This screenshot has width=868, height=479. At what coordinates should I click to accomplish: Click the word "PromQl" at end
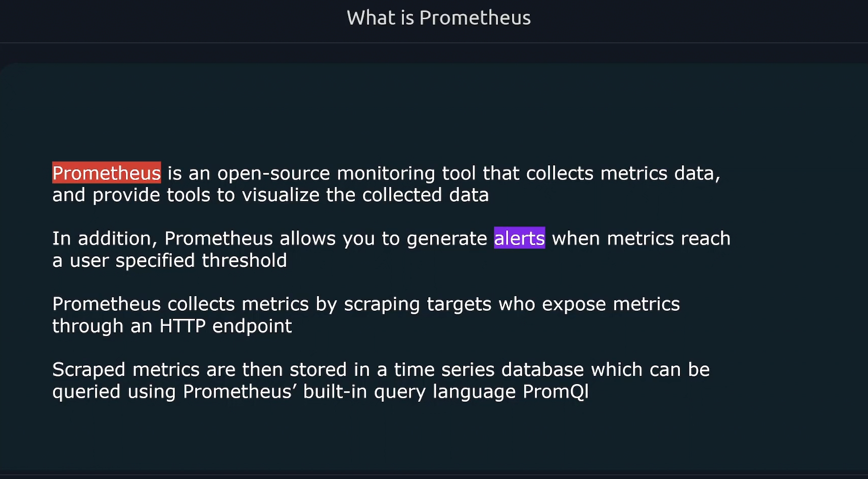(556, 392)
